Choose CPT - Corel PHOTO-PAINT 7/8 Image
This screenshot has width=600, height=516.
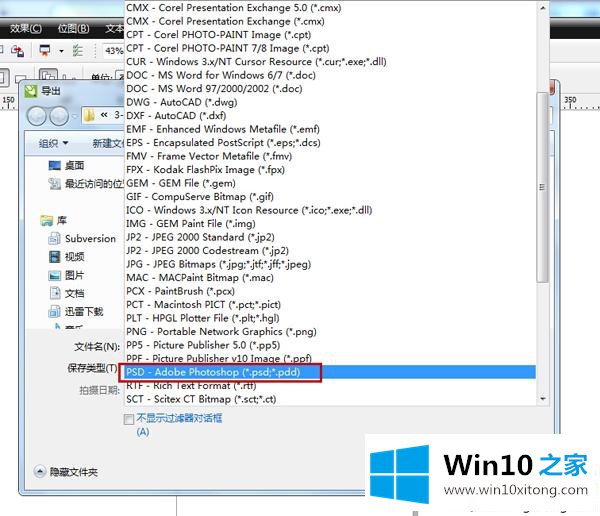331,48
